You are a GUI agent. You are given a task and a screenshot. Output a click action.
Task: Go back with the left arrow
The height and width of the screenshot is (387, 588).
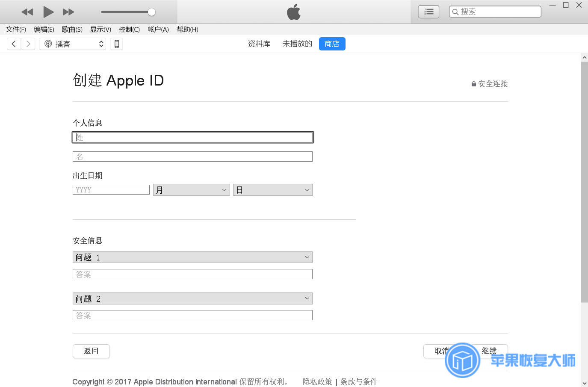[14, 44]
